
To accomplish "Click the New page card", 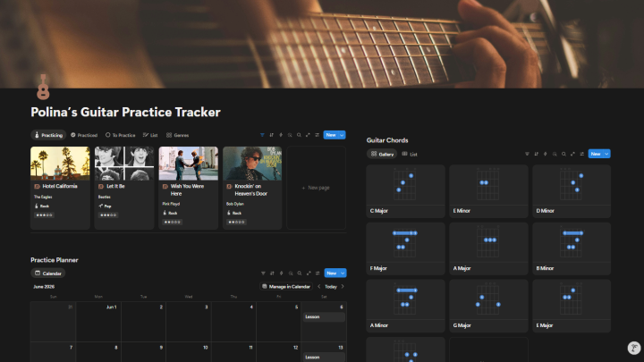I will click(x=316, y=188).
